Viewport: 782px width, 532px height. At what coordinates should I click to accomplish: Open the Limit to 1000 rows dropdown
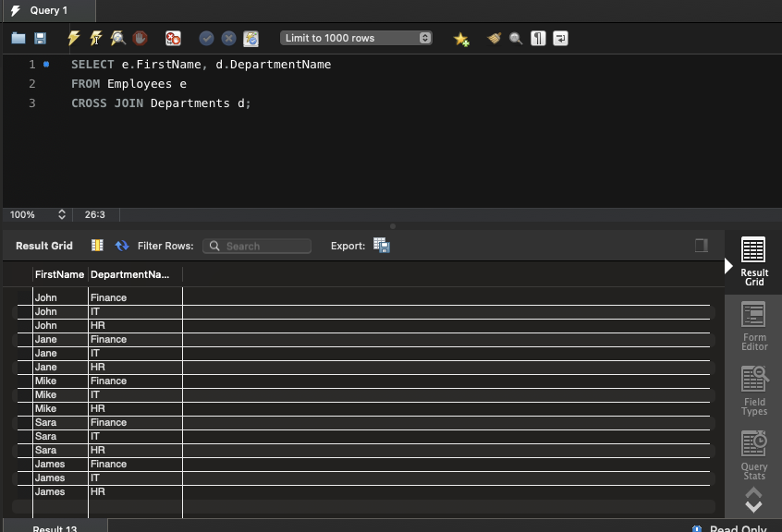[356, 39]
